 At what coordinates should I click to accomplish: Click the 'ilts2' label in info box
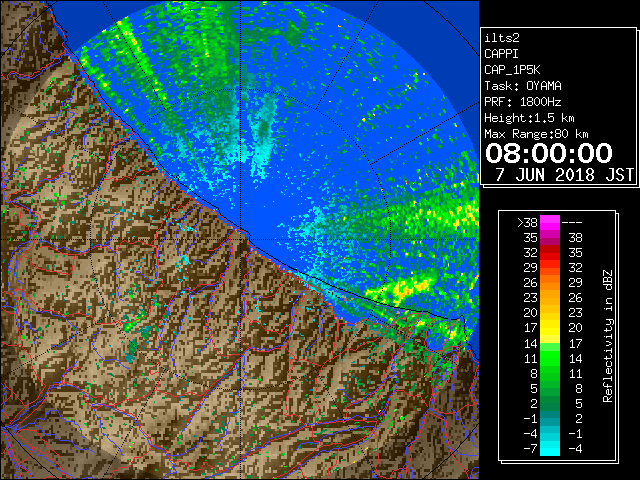[502, 38]
